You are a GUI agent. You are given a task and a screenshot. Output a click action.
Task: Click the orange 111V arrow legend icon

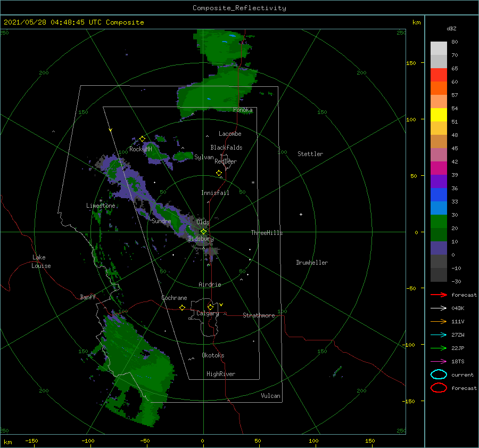439,321
